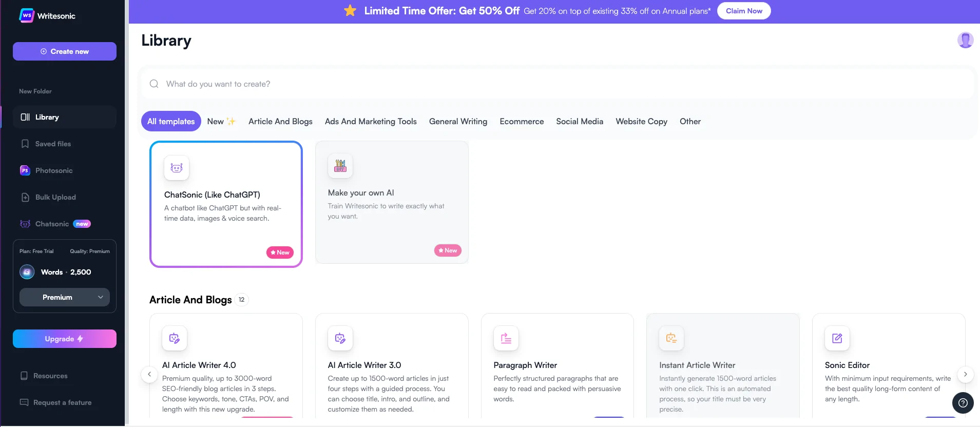Screen dimensions: 980x427
Task: Click the Sonic Editor template icon
Action: (837, 338)
